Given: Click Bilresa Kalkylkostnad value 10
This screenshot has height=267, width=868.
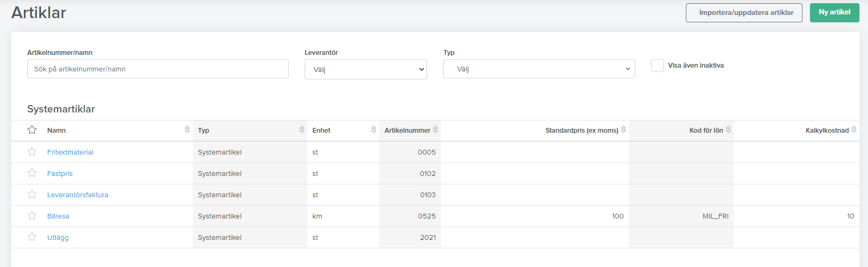Looking at the screenshot, I should [x=850, y=216].
